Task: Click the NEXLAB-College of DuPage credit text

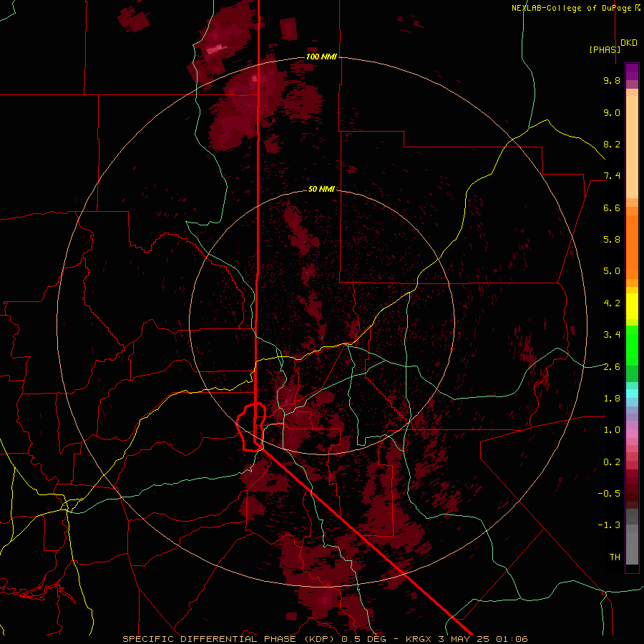Action: (x=571, y=8)
